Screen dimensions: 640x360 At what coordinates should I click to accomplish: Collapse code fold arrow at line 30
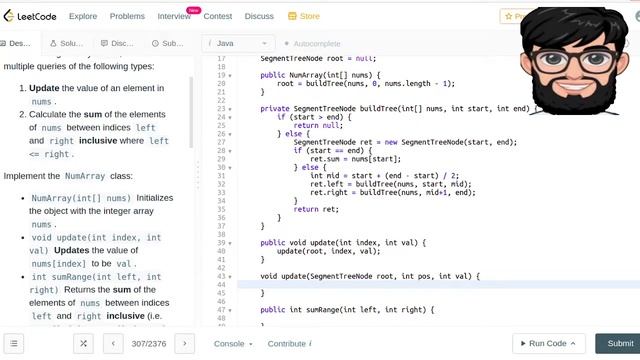click(230, 168)
